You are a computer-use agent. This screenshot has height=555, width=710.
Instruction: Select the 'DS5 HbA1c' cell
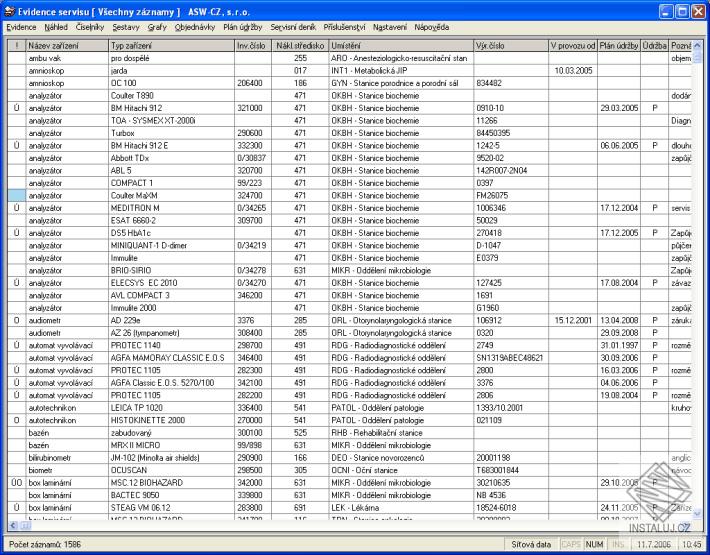coord(172,233)
